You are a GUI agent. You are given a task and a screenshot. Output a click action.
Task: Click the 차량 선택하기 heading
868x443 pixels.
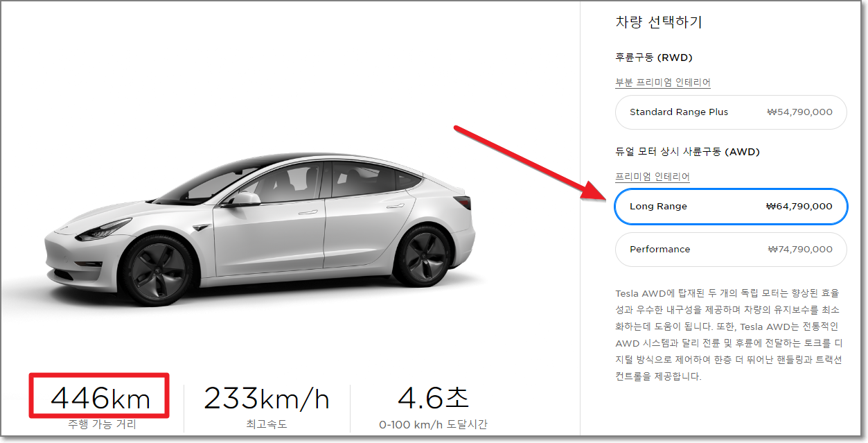(x=659, y=22)
